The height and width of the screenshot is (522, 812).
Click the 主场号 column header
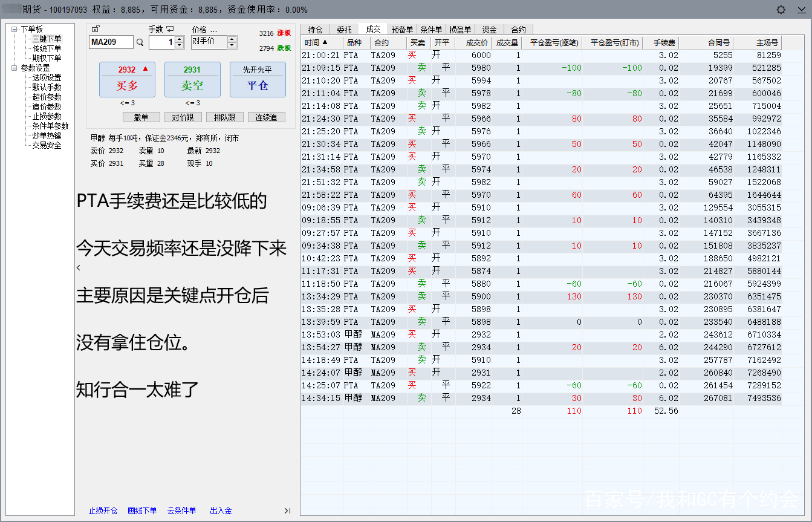(x=758, y=43)
